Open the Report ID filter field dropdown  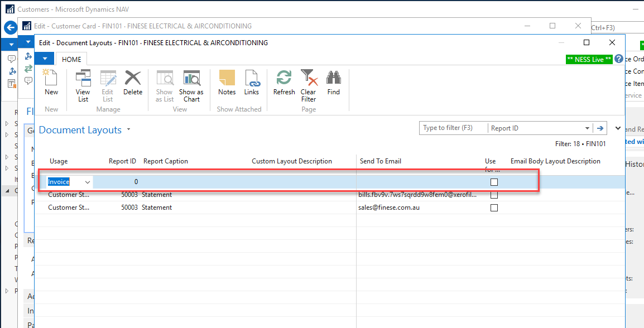588,128
